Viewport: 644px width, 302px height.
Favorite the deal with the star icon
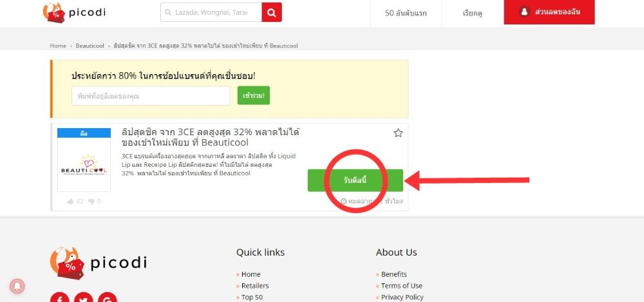pos(398,133)
